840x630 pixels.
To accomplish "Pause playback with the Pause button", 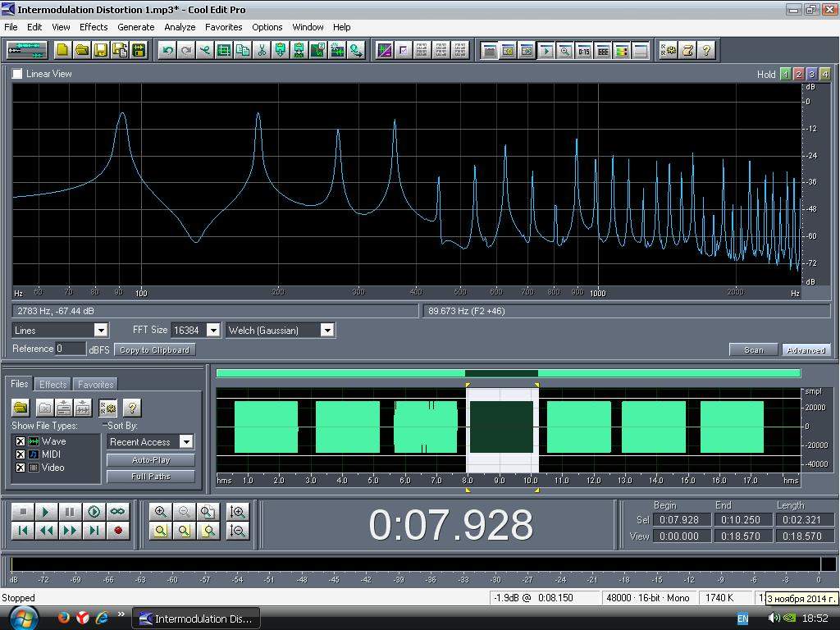I will pos(70,512).
